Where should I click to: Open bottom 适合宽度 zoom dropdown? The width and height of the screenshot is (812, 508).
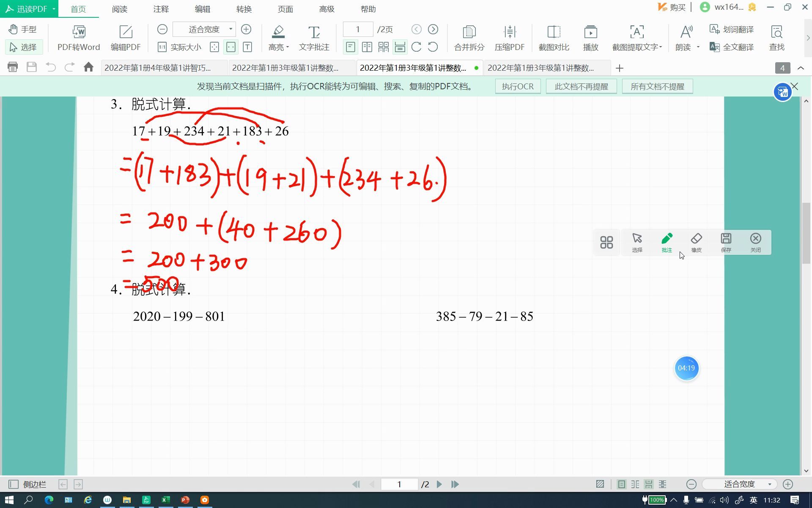770,484
